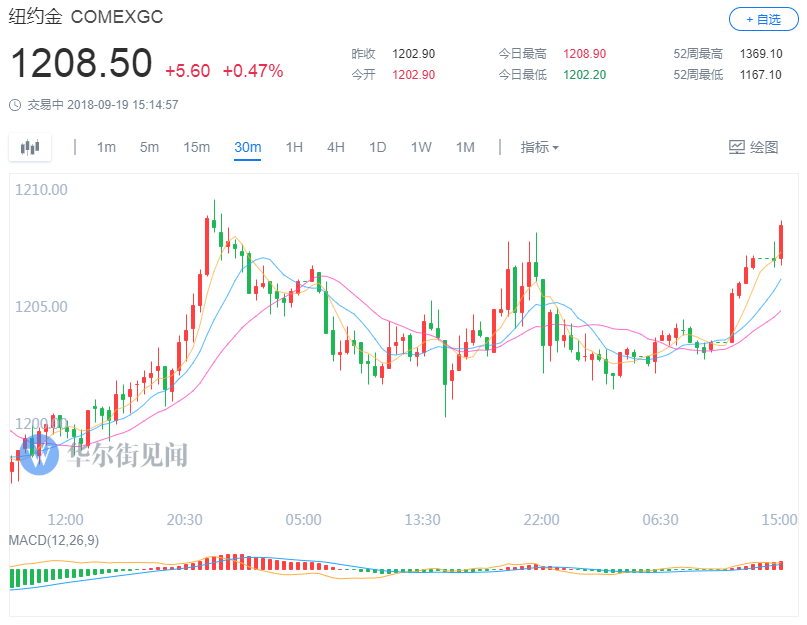
Task: Click the 12:00 time axis label
Action: [x=65, y=519]
